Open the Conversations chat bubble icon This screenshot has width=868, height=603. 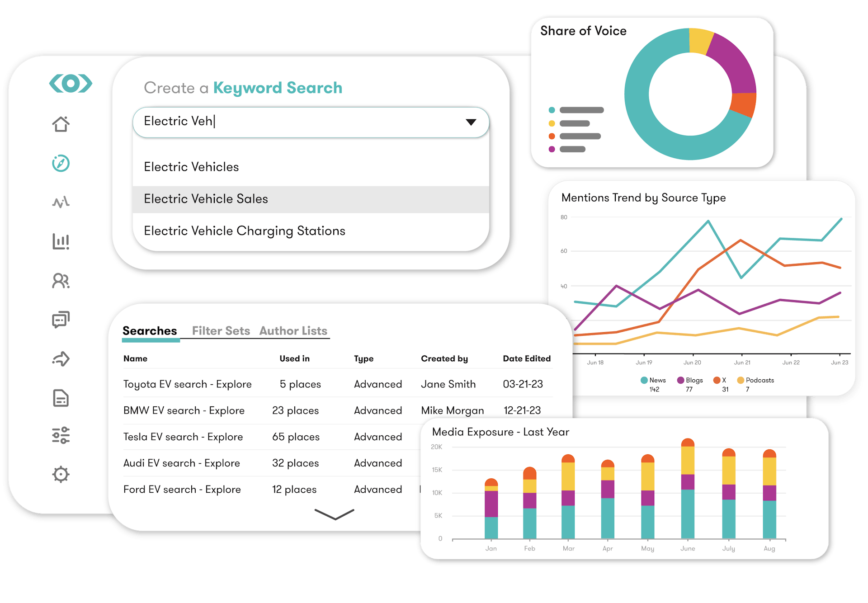pyautogui.click(x=61, y=320)
